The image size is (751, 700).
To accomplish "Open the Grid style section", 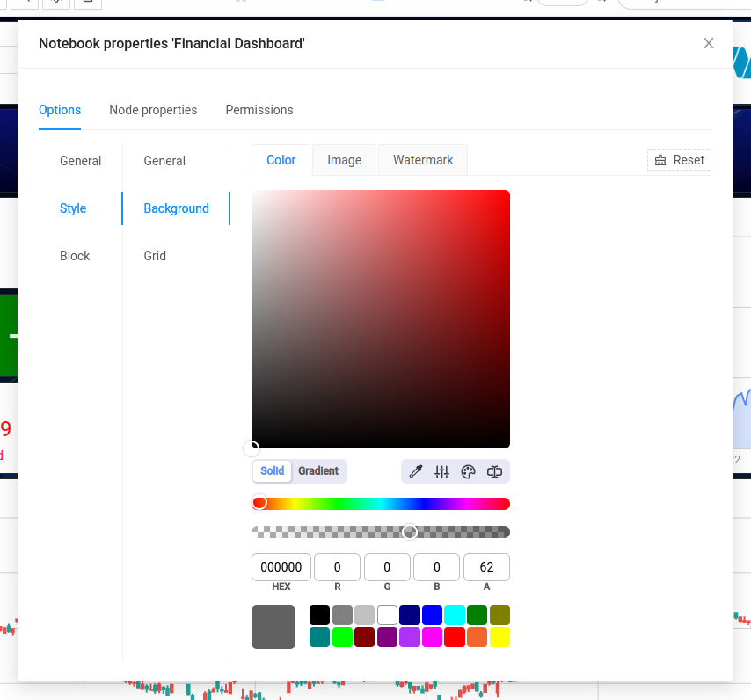I will (x=155, y=256).
